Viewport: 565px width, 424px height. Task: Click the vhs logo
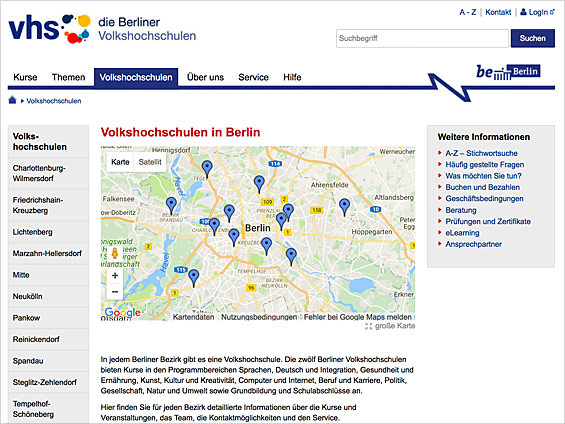pos(49,28)
